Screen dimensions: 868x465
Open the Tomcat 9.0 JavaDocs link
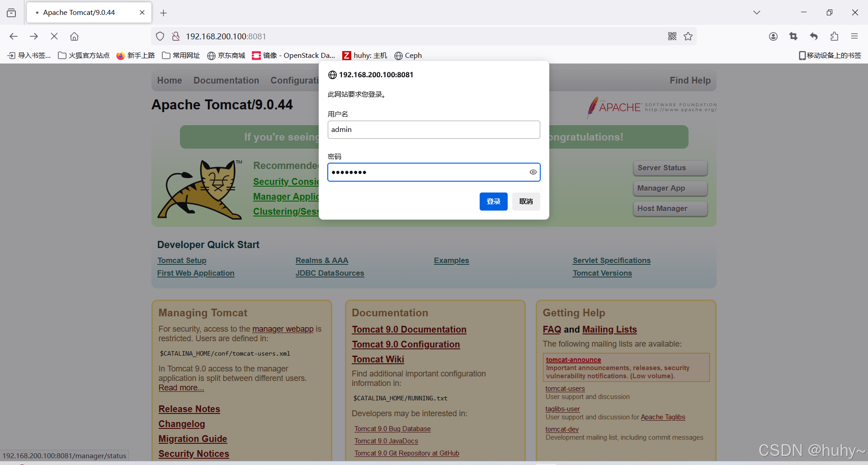click(386, 441)
